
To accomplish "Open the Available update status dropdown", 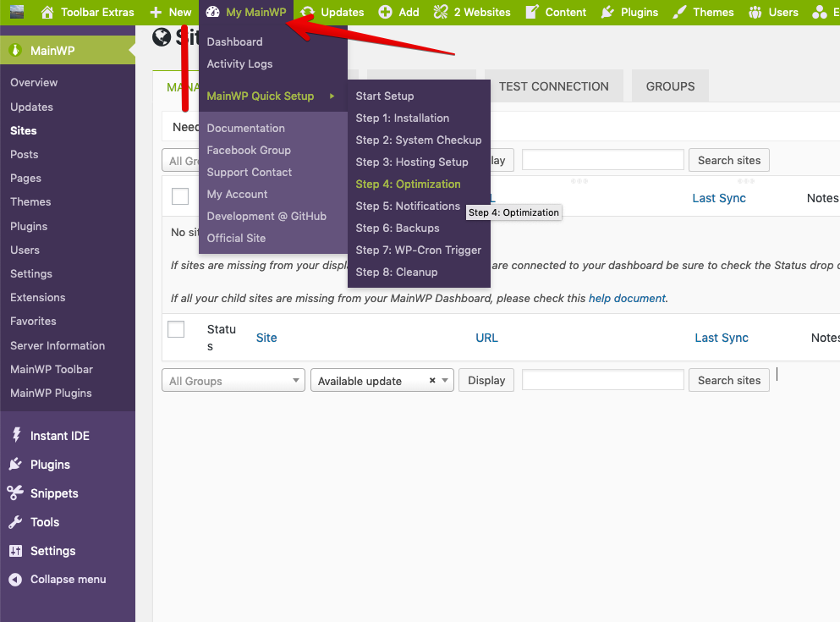I will coord(382,380).
